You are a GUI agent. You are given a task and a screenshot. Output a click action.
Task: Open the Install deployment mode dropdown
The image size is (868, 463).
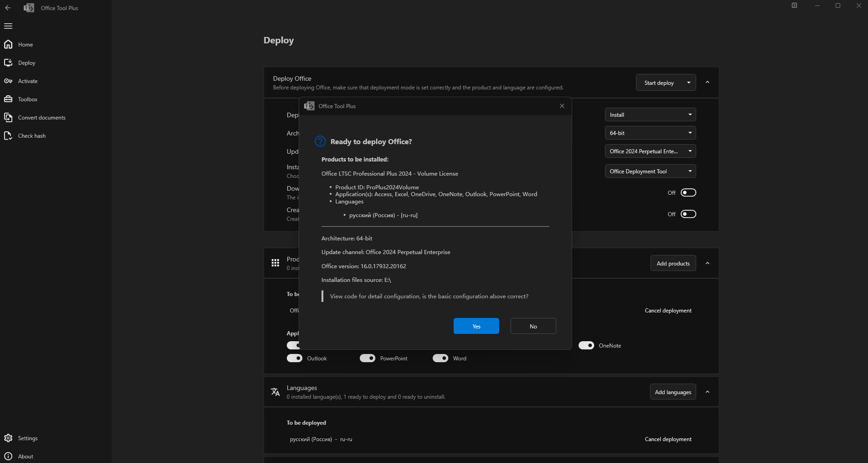pos(651,114)
